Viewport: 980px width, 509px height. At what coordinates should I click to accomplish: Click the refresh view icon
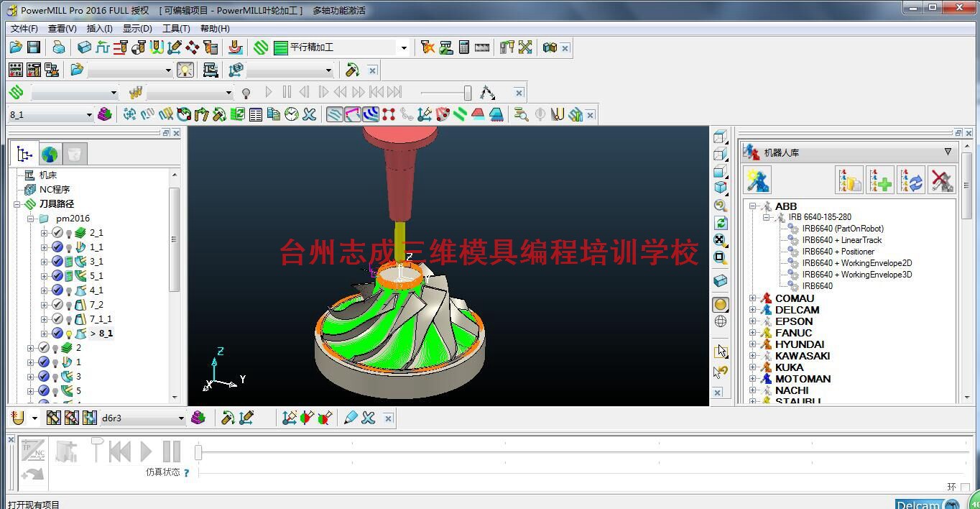721,223
